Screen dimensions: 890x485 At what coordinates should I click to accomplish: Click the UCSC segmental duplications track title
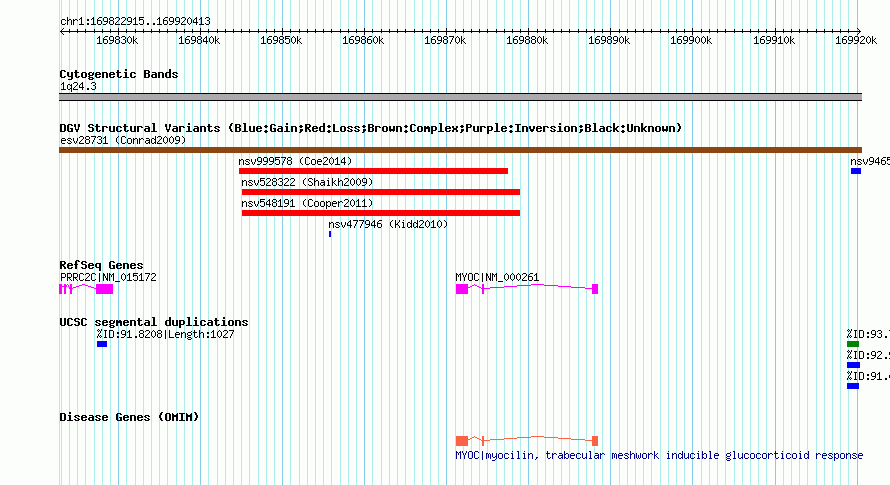pyautogui.click(x=154, y=322)
